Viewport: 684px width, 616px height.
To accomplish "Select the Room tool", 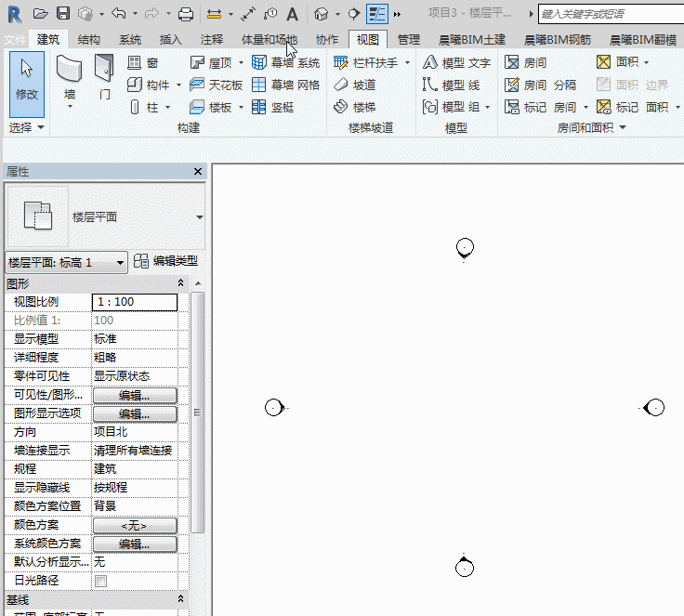I will click(525, 63).
